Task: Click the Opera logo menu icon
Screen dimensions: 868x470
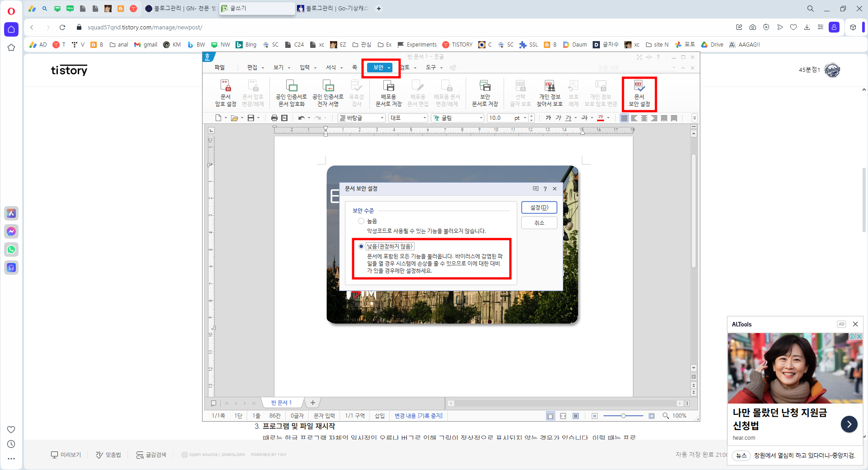Action: click(x=11, y=11)
